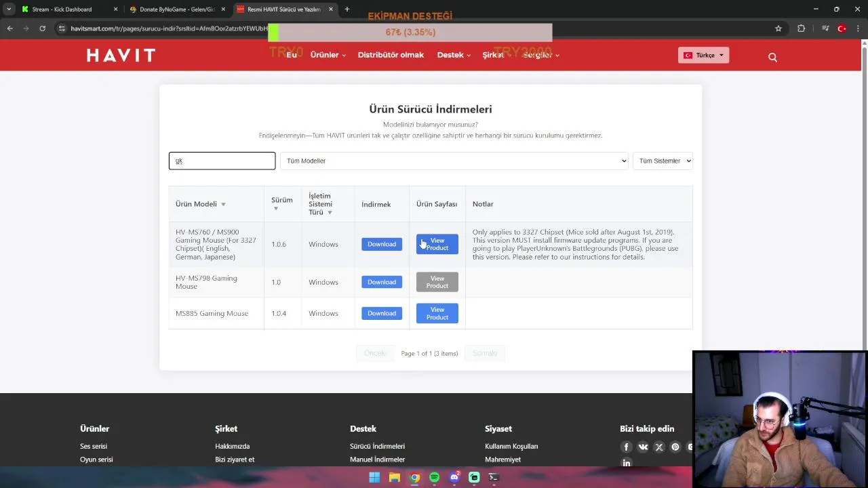
Task: Open footer link Kullanım Koşulları
Action: click(x=511, y=446)
